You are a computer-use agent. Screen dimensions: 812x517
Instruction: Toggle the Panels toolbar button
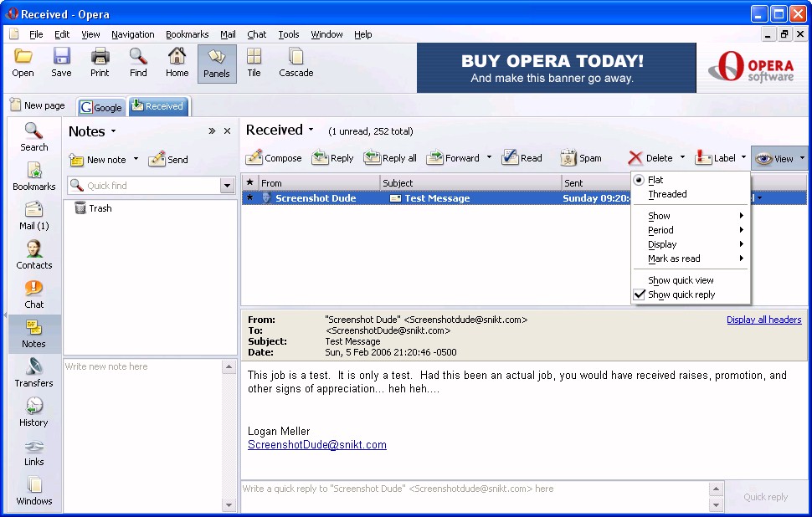(x=216, y=63)
